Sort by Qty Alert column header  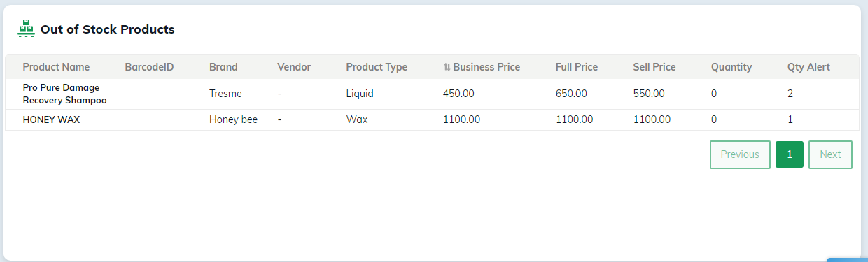click(808, 67)
